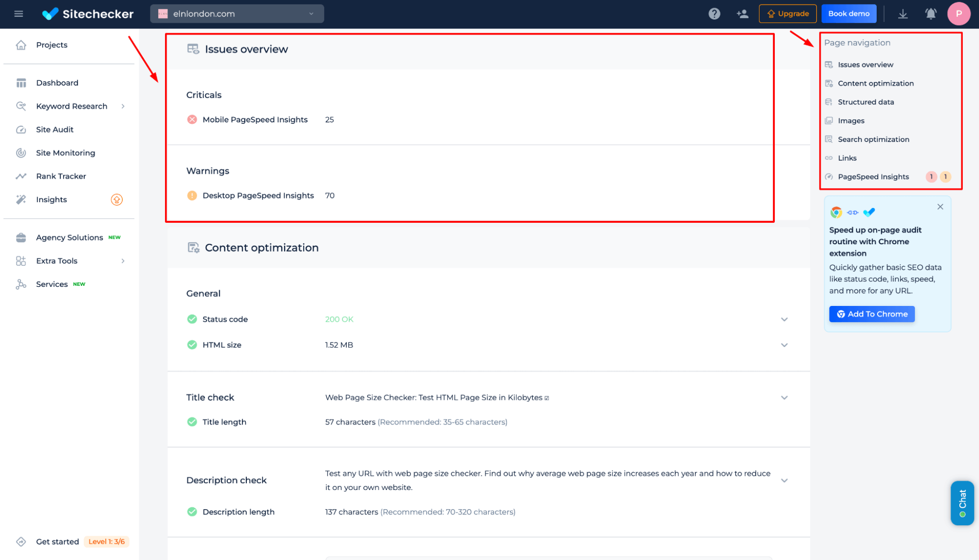Expand the Status code row details
The image size is (979, 560).
pos(785,319)
